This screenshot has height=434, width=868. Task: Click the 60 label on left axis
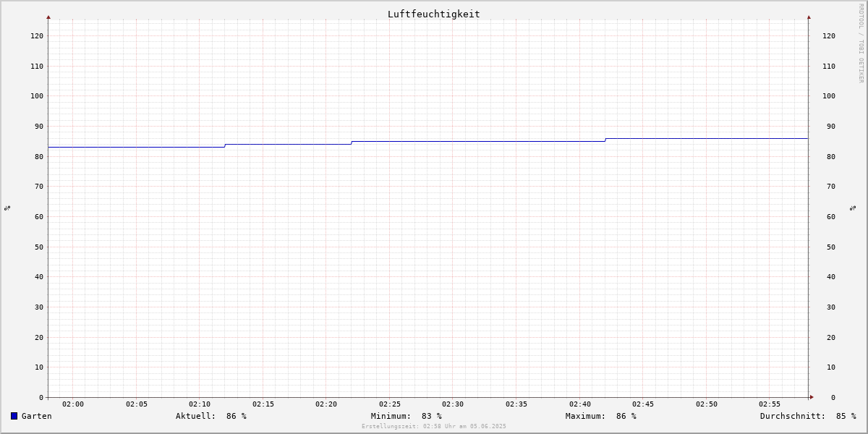40,217
